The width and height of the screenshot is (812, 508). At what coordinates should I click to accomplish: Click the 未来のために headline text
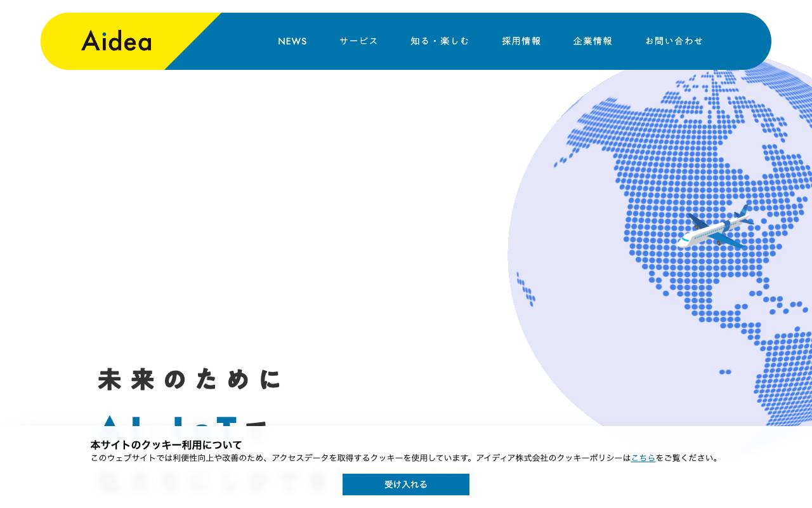189,379
